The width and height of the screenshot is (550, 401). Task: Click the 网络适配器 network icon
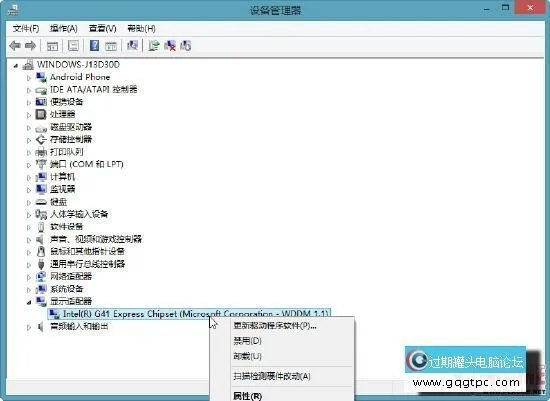(x=41, y=276)
